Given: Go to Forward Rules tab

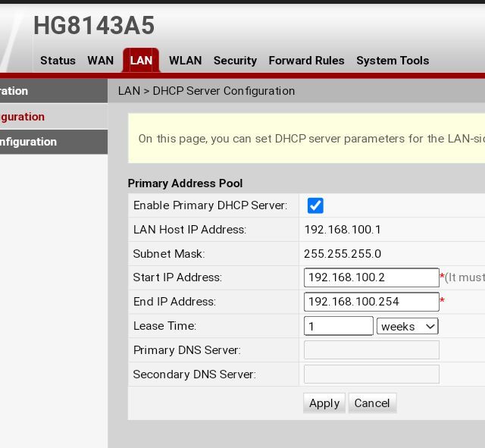Looking at the screenshot, I should (306, 61).
